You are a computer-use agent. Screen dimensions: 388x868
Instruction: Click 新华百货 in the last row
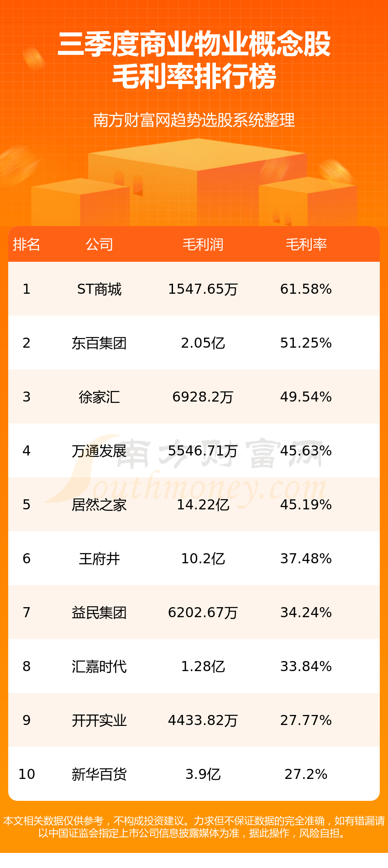[x=99, y=774]
